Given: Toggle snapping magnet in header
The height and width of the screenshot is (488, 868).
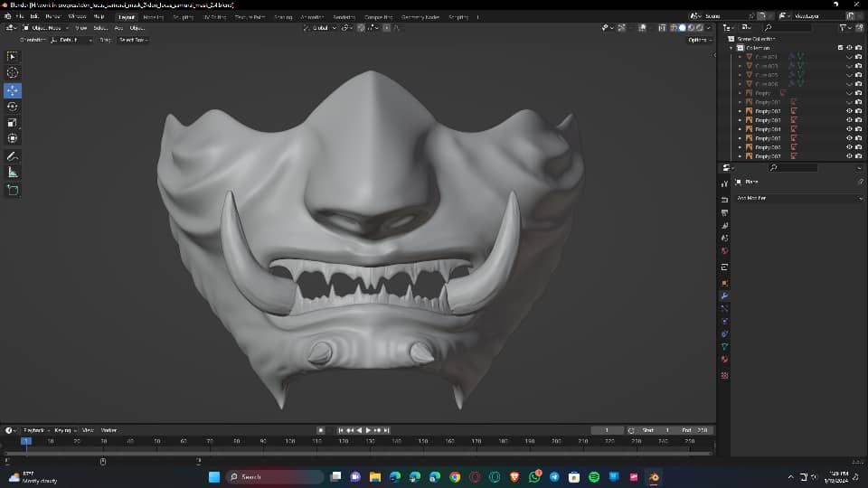Looking at the screenshot, I should click(x=361, y=28).
